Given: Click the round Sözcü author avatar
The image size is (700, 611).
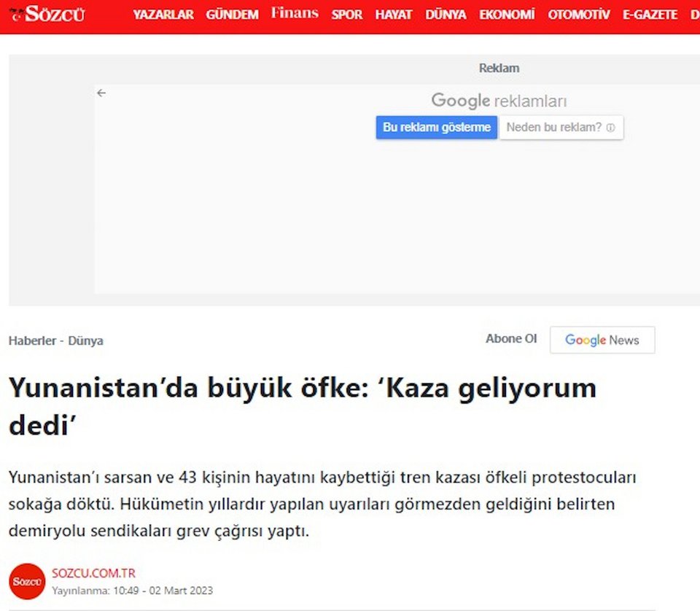Looking at the screenshot, I should (27, 582).
